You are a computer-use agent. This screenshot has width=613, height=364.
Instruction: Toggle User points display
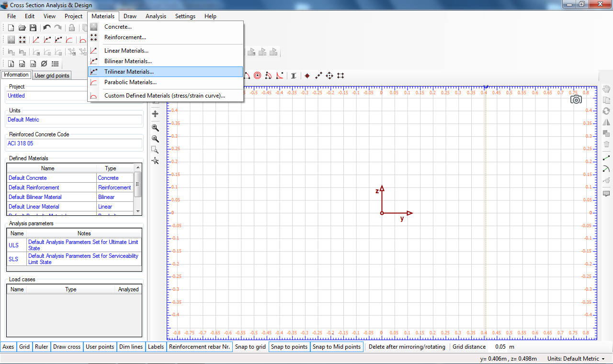pos(100,347)
